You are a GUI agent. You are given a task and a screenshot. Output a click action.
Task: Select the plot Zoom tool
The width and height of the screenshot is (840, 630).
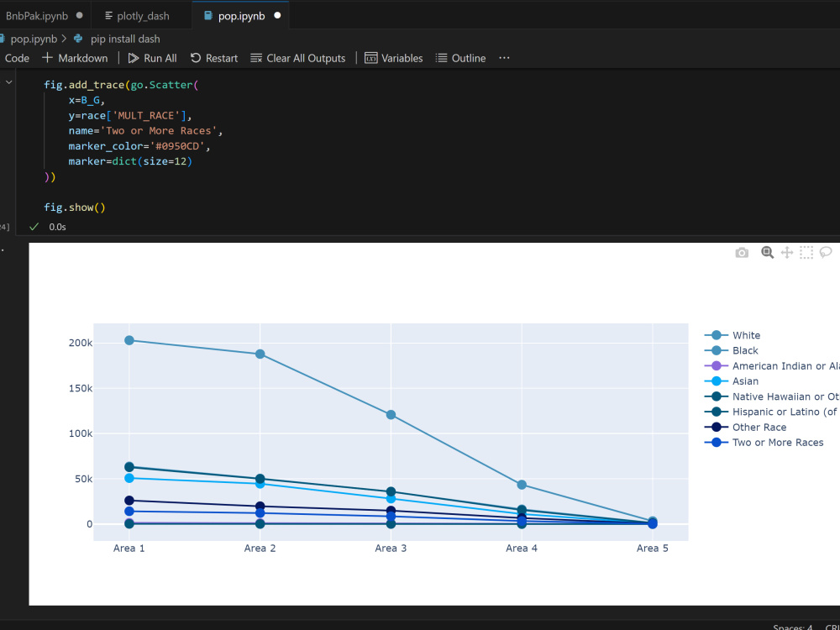tap(767, 252)
